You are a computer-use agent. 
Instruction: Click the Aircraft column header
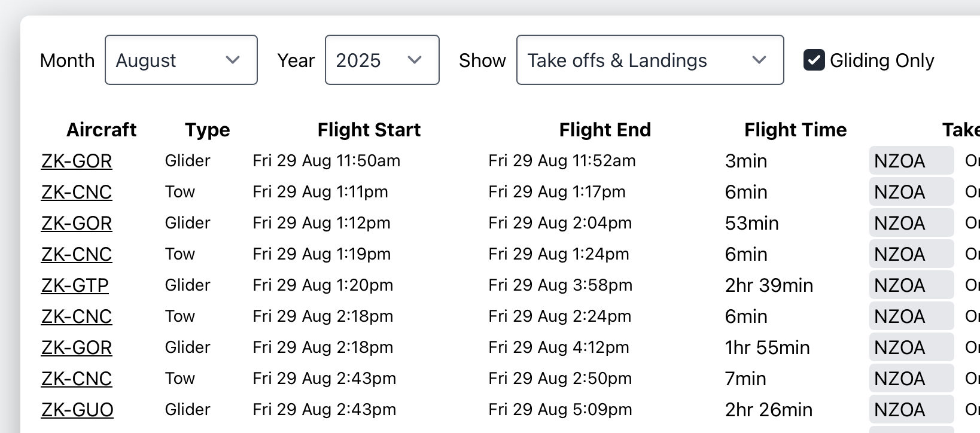tap(101, 130)
